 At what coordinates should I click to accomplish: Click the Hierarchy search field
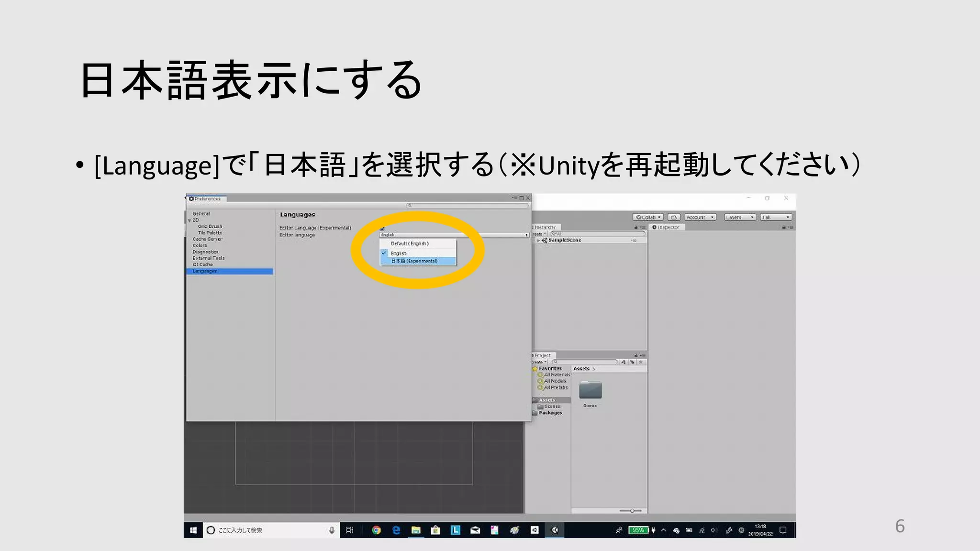pyautogui.click(x=597, y=234)
